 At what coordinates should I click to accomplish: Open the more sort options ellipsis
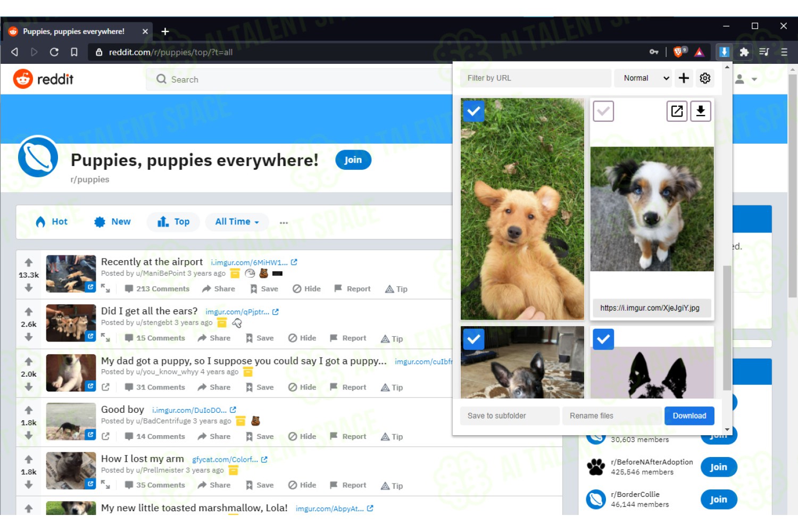coord(284,222)
